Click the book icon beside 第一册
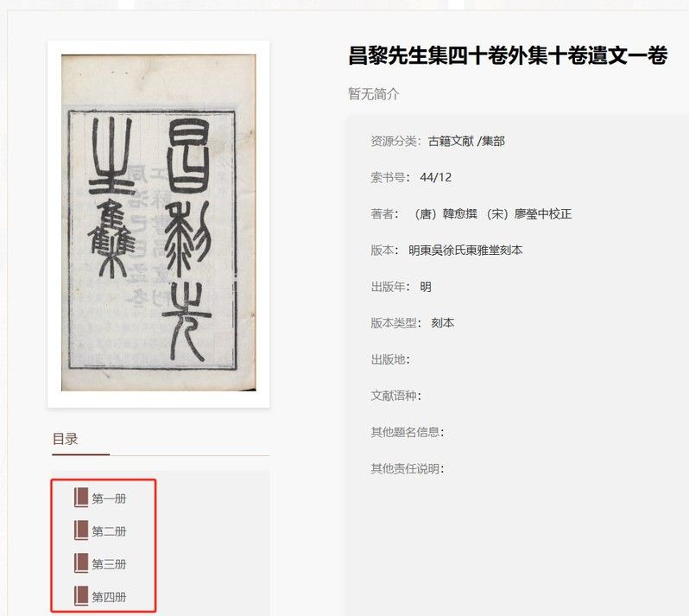Screen dimensions: 689x616 [81, 498]
